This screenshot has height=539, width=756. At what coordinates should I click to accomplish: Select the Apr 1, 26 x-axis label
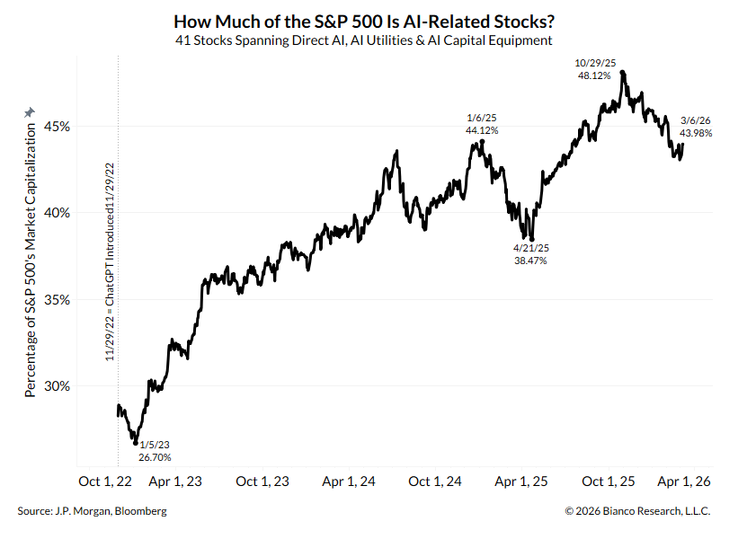click(x=685, y=482)
